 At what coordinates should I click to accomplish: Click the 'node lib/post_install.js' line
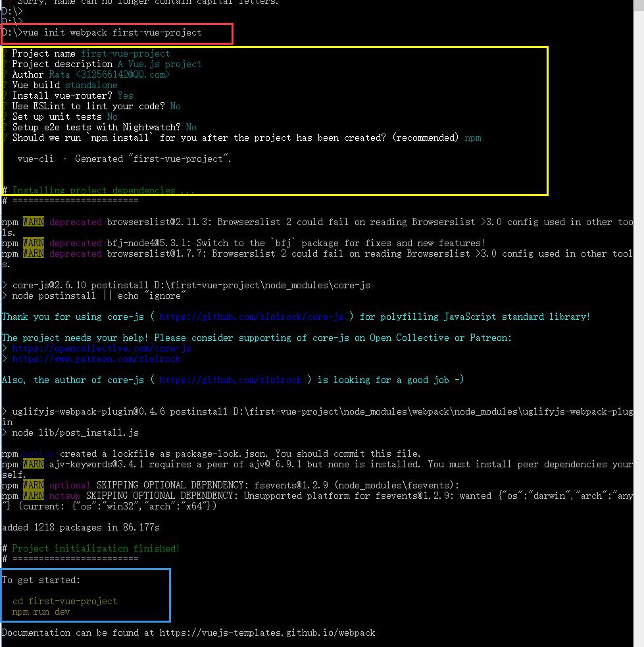click(x=75, y=432)
